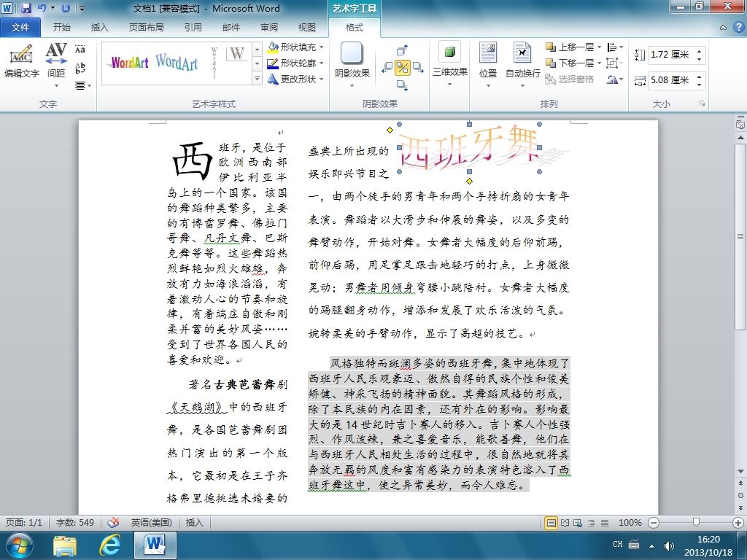The width and height of the screenshot is (747, 560).
Task: Click the 形状轮廓 pen icon
Action: (273, 63)
